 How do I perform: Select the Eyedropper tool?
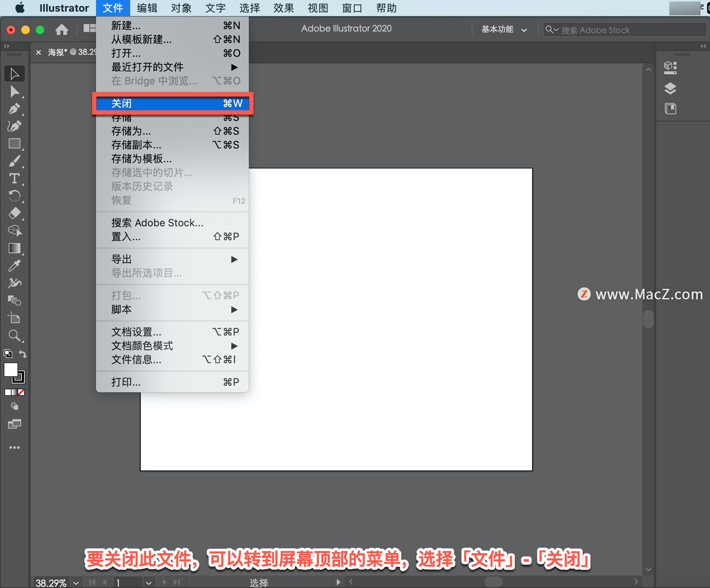pyautogui.click(x=14, y=266)
